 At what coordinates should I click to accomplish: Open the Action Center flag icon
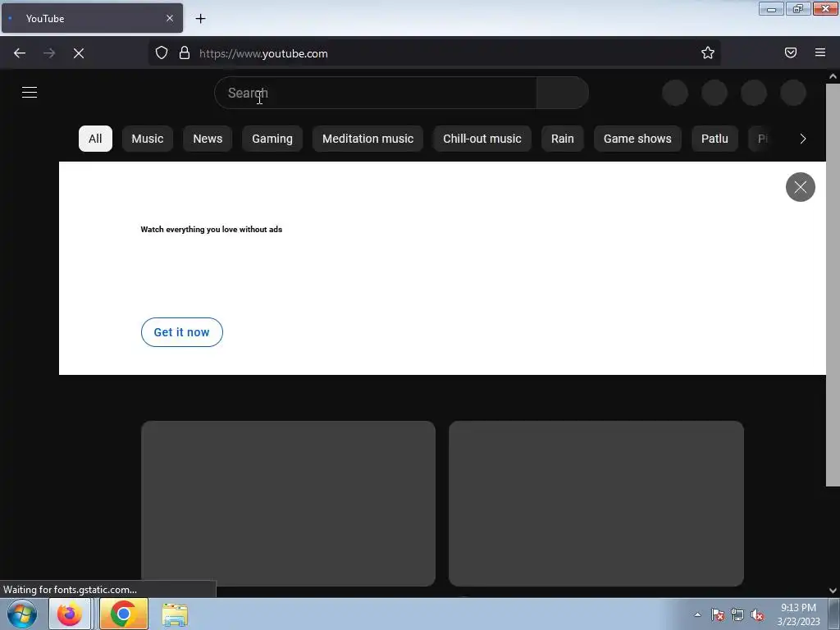718,614
